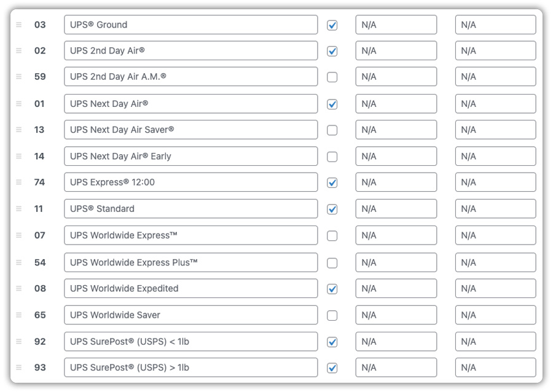Edit the UPS Ground name field
This screenshot has height=392, width=553.
pos(191,25)
